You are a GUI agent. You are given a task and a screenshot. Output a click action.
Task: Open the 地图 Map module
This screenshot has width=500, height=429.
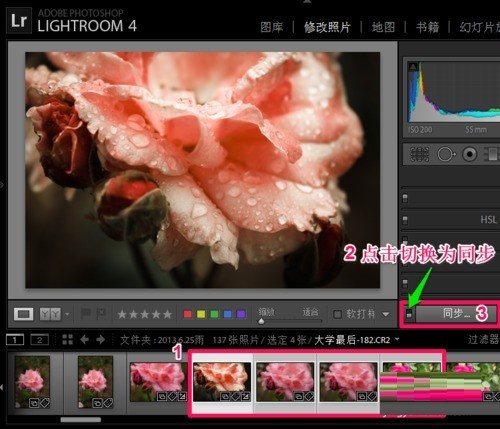tap(383, 27)
